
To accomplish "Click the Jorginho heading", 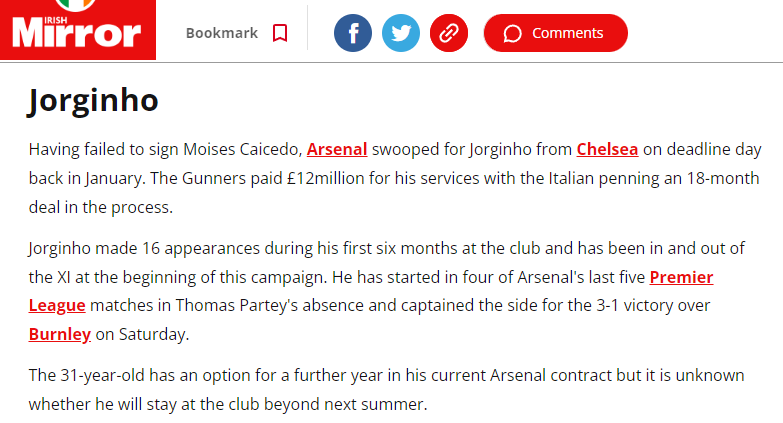I will (93, 101).
